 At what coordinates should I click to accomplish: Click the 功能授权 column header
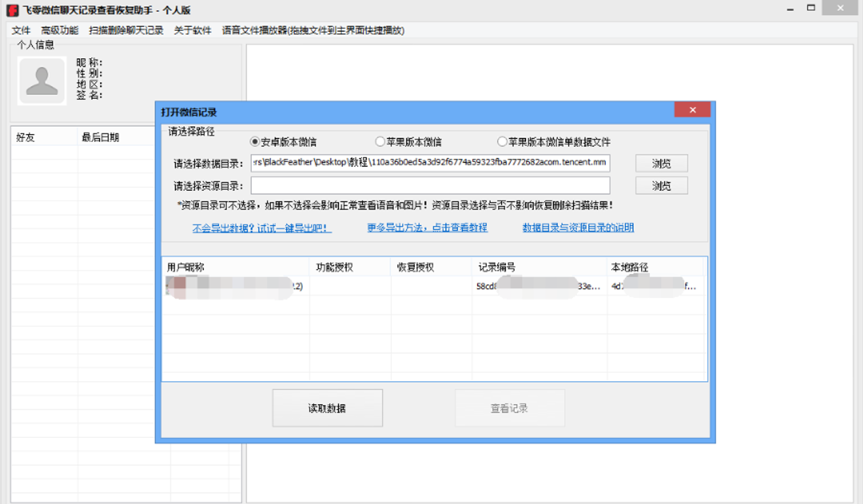click(x=351, y=267)
